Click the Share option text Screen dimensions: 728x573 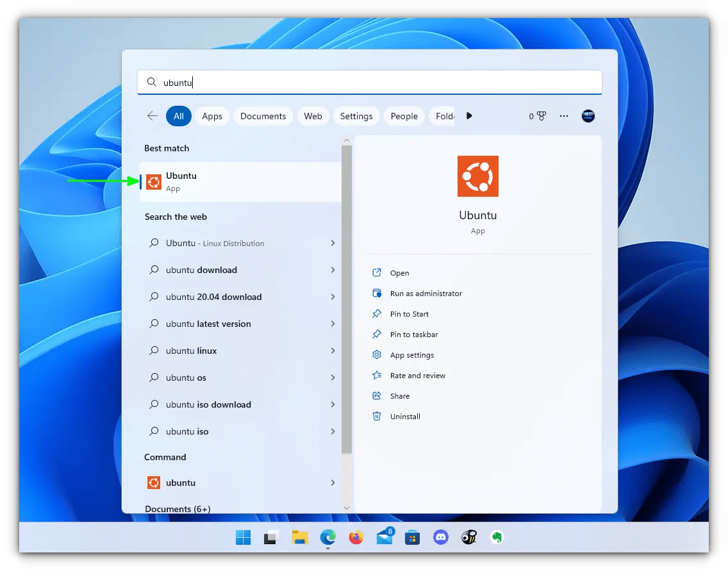click(x=400, y=396)
